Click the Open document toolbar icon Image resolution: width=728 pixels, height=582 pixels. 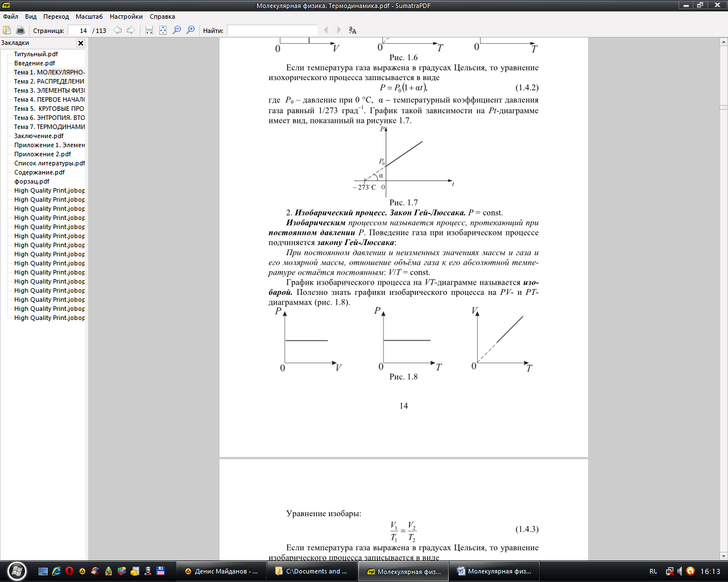point(7,30)
